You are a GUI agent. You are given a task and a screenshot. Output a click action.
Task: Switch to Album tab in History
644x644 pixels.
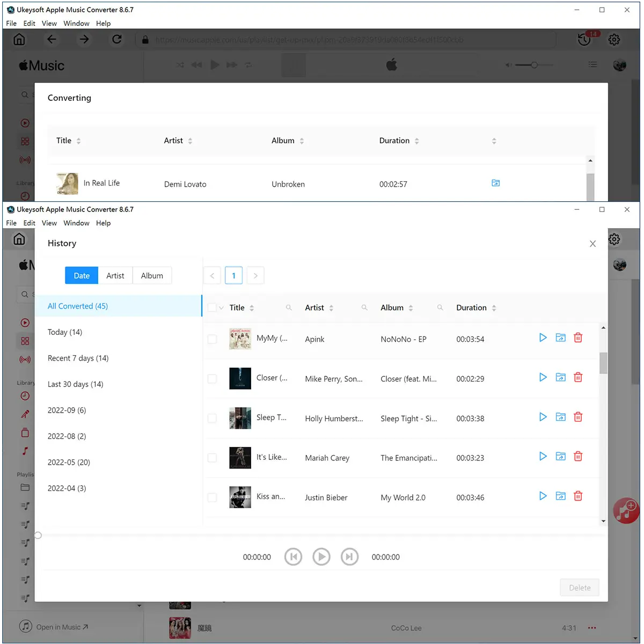(152, 275)
